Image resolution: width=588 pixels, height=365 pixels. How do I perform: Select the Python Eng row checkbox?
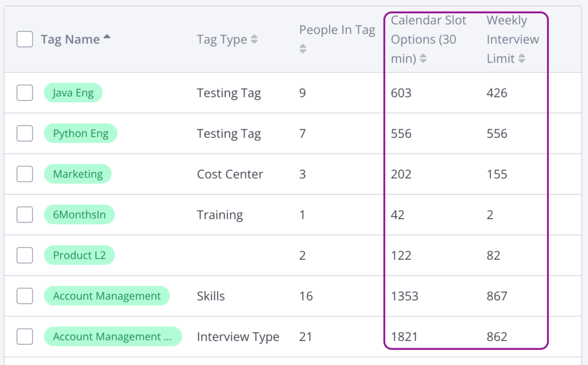25,133
